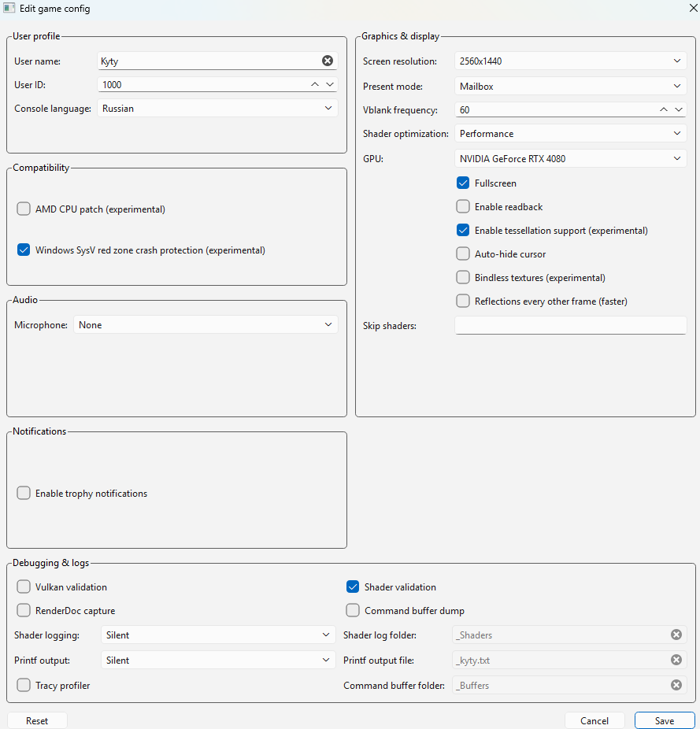Cancel the game config dialog
Screen dimensions: 700x729
pos(594,720)
